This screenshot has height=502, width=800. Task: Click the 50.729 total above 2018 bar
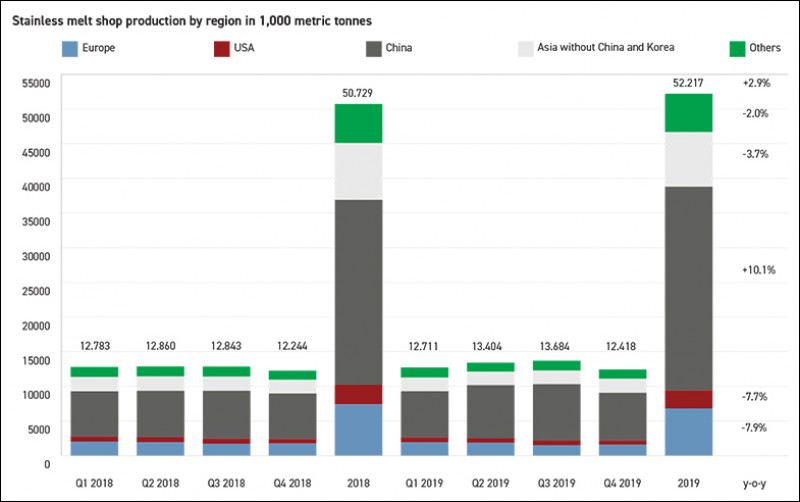tap(358, 92)
